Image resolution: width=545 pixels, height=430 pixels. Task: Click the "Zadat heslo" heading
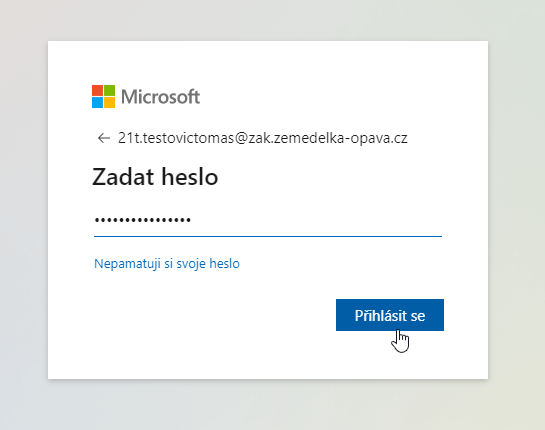coord(155,177)
